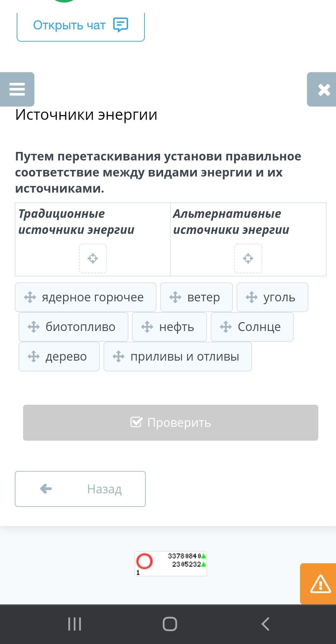Click the move icon beside Солнце
This screenshot has width=336, height=644.
(226, 327)
